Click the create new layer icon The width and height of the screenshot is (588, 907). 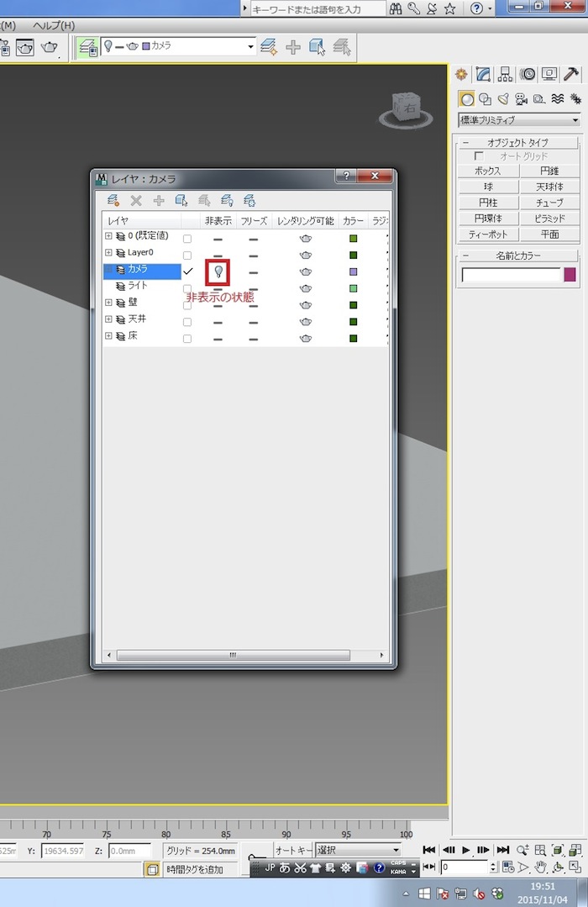click(113, 201)
